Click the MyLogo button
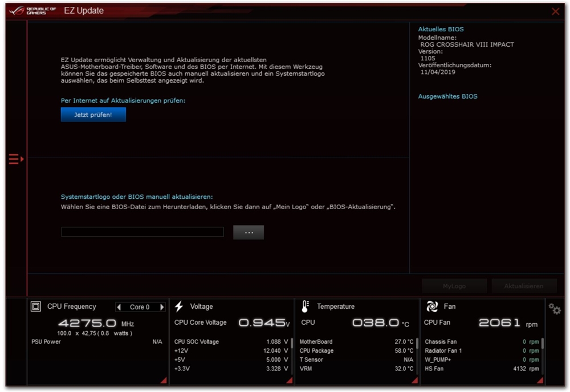 tap(454, 286)
